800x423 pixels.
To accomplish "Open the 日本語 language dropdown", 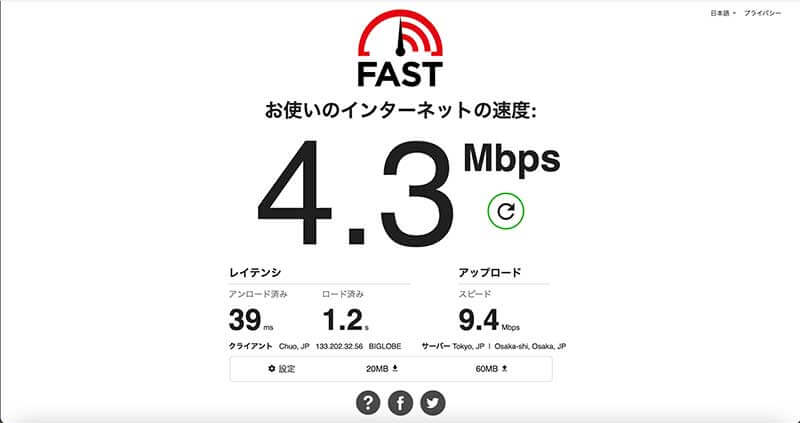I will point(723,13).
